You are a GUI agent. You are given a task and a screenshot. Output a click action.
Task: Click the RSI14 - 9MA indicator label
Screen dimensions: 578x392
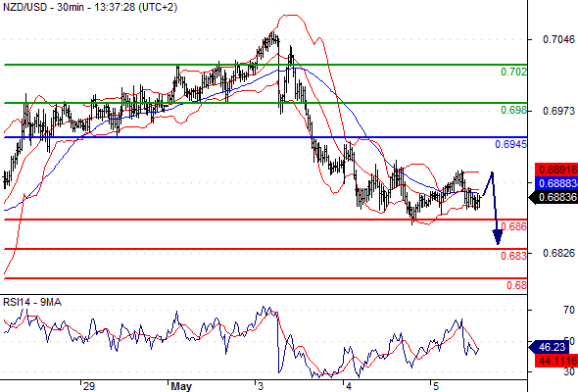tap(32, 303)
